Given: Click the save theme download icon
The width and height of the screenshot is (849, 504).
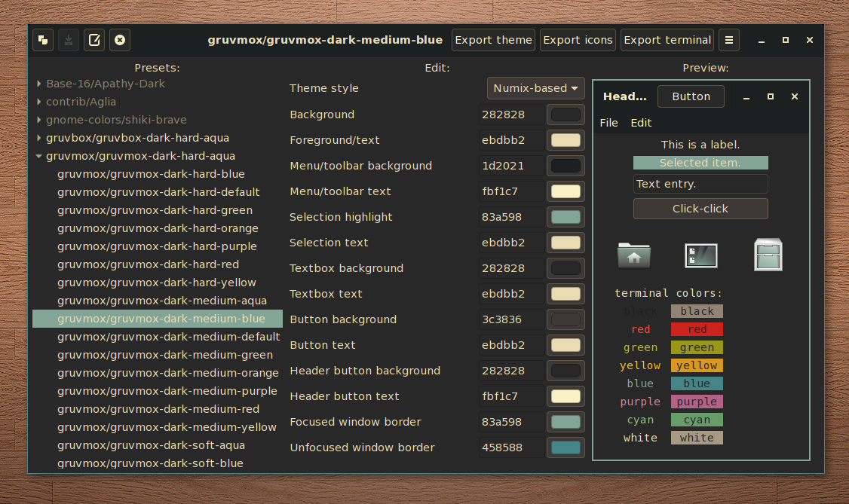Looking at the screenshot, I should click(69, 40).
